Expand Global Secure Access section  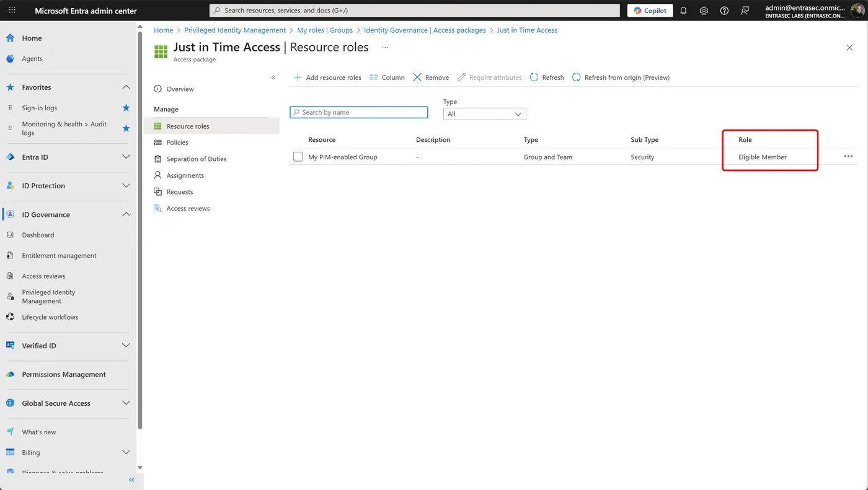tap(126, 403)
